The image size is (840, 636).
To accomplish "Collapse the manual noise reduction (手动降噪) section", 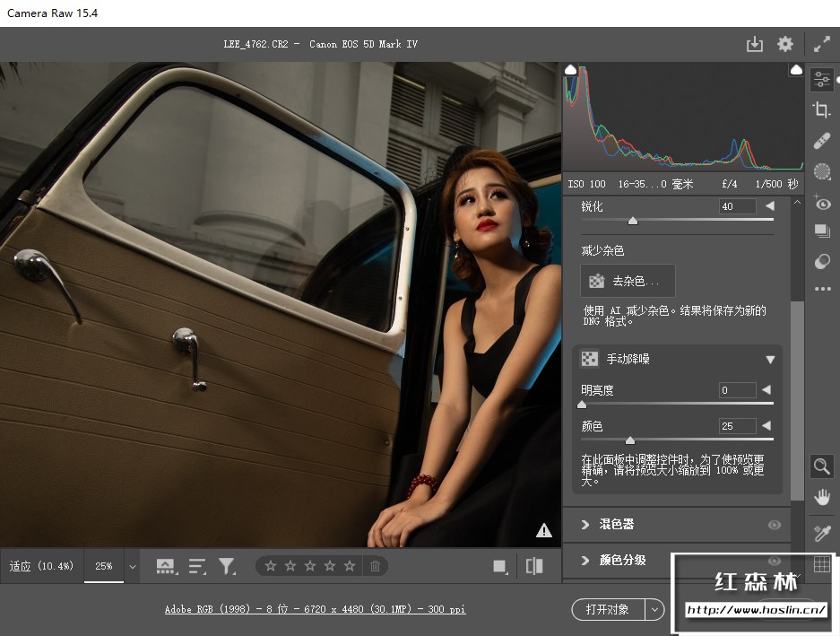I will pyautogui.click(x=770, y=360).
